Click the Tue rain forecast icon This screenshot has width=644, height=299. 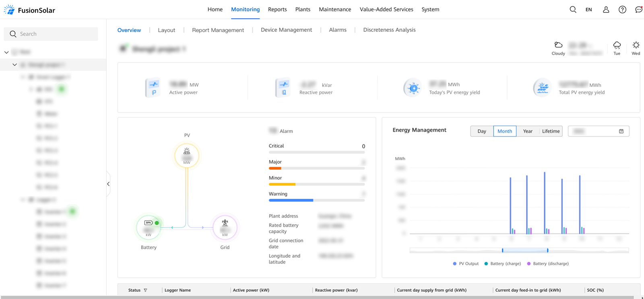[617, 45]
